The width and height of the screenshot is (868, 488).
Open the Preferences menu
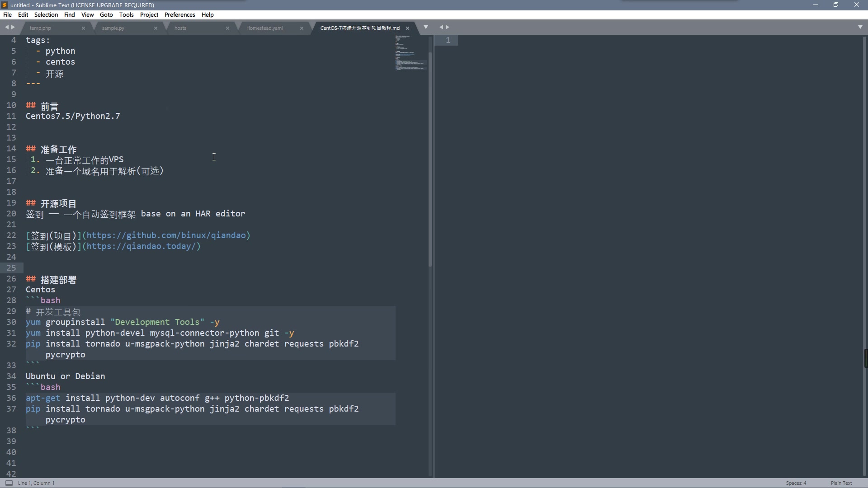pos(180,14)
